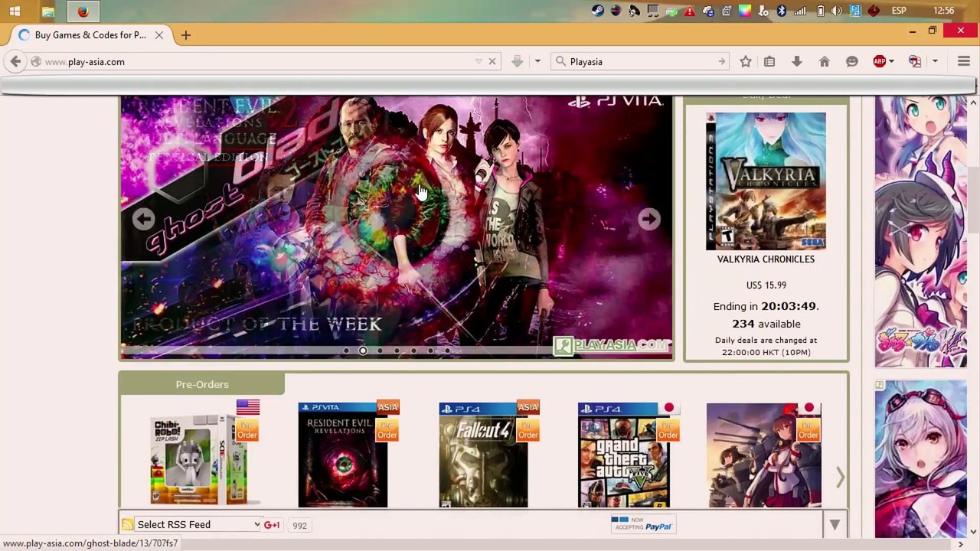The width and height of the screenshot is (980, 551).
Task: Open the anime battleship girl pre-order
Action: [764, 455]
